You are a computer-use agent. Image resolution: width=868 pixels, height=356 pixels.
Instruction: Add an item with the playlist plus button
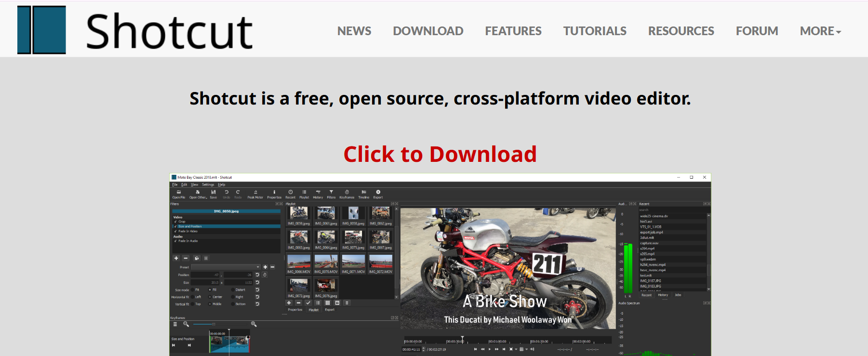[289, 303]
